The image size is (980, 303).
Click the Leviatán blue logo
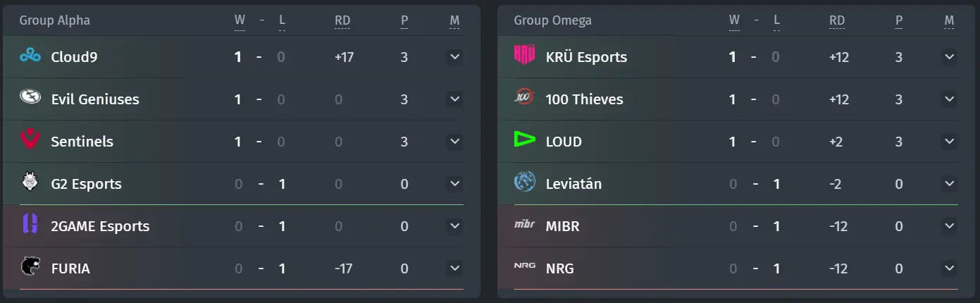click(x=526, y=183)
